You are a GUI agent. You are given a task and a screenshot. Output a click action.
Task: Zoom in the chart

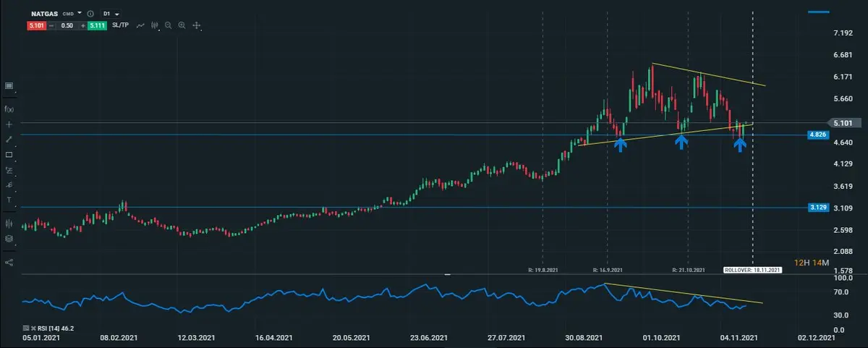[x=182, y=25]
